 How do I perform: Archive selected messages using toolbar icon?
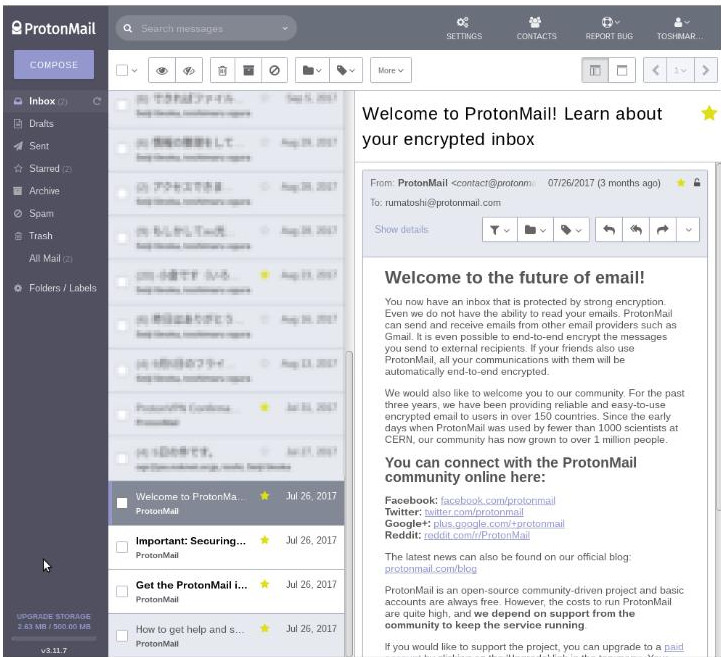[248, 70]
